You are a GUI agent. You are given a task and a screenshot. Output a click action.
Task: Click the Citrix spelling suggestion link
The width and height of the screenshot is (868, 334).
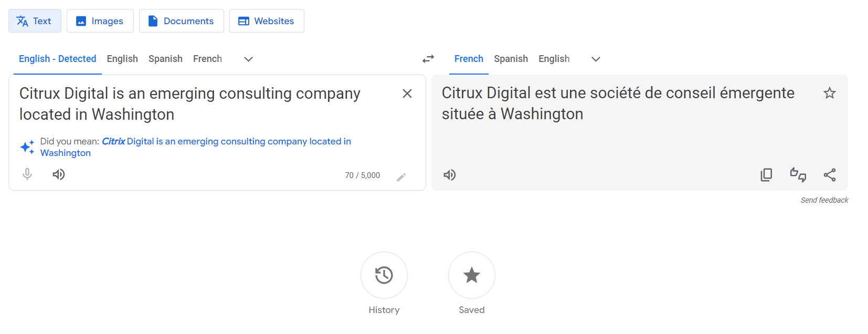113,141
